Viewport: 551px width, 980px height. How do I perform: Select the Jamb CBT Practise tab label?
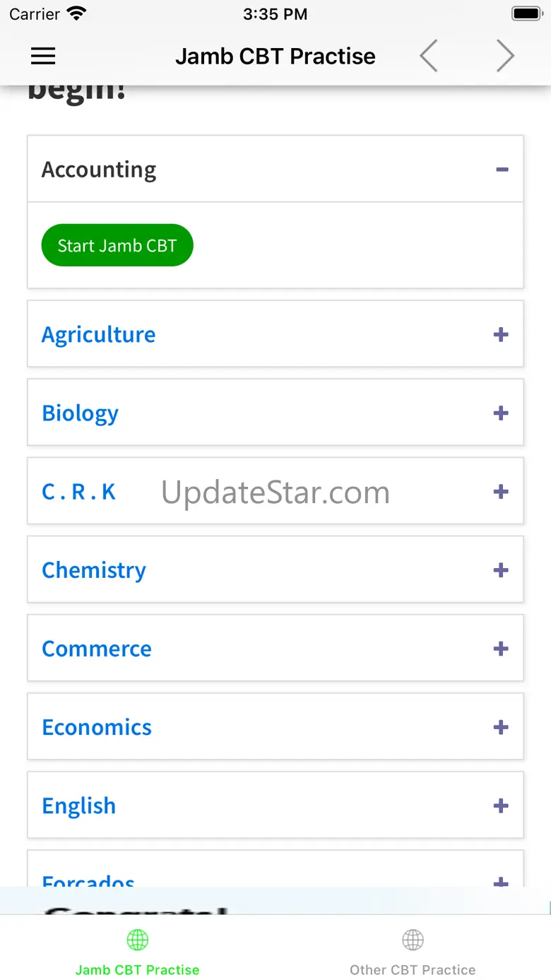137,969
